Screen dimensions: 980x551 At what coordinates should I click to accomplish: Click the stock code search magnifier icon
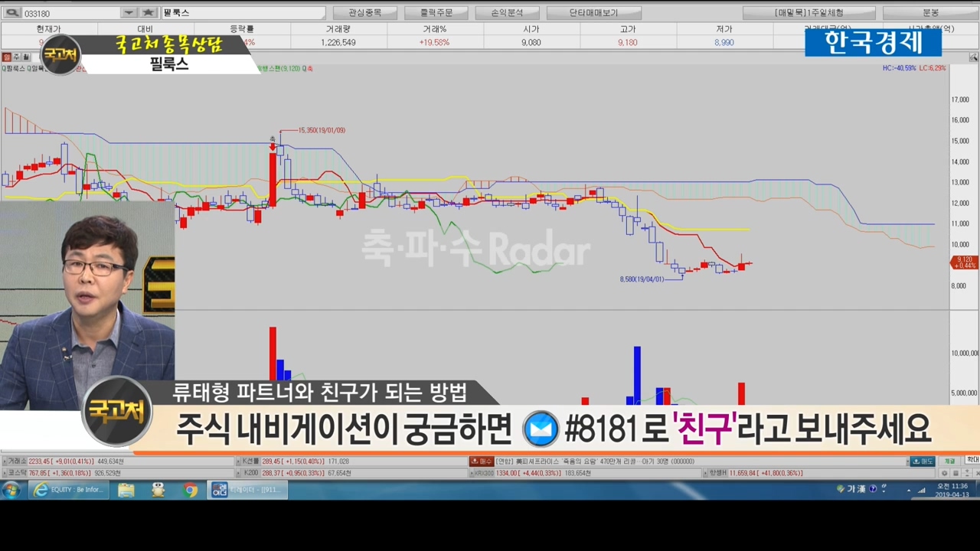click(x=11, y=13)
